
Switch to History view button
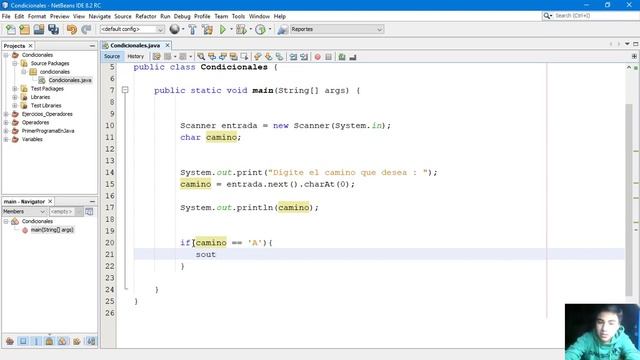136,56
